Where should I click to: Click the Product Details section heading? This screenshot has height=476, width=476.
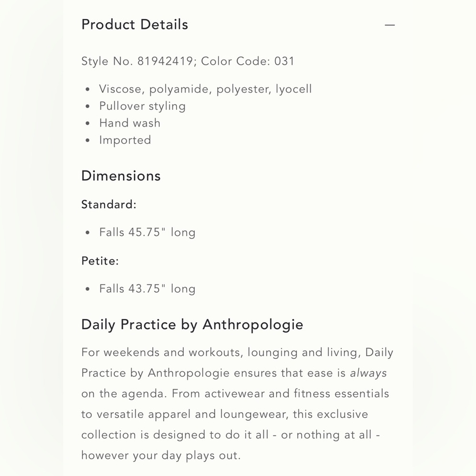[x=135, y=25]
